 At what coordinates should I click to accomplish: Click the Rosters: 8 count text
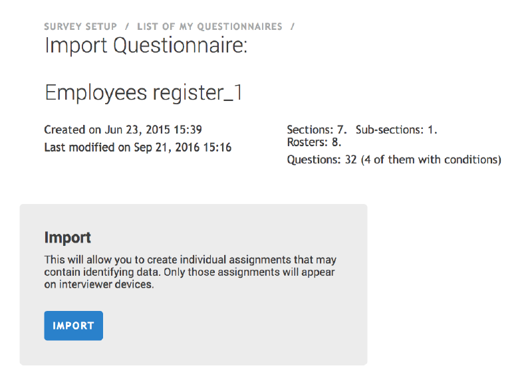[314, 142]
